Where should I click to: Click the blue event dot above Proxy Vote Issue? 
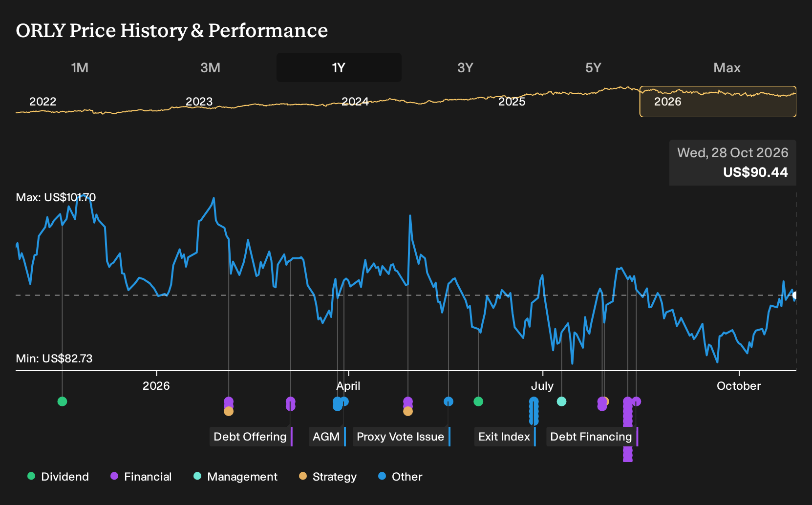[449, 401]
